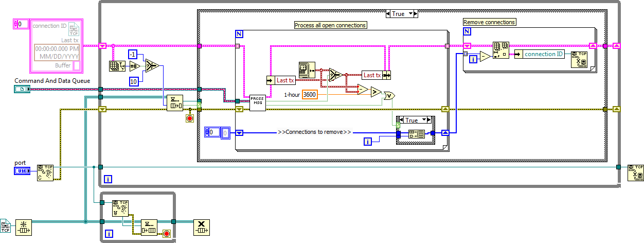
Task: Click the Obtain Queue function icon
Action: click(24, 227)
